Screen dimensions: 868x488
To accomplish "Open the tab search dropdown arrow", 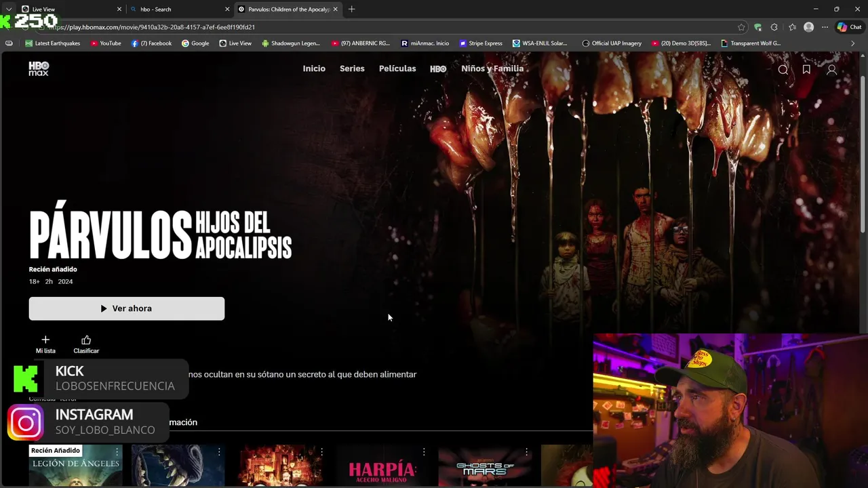I will 8,9.
